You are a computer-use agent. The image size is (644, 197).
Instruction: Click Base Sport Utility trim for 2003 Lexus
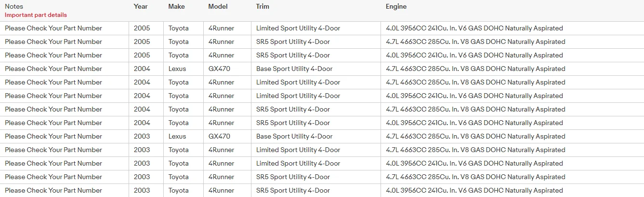(x=294, y=136)
